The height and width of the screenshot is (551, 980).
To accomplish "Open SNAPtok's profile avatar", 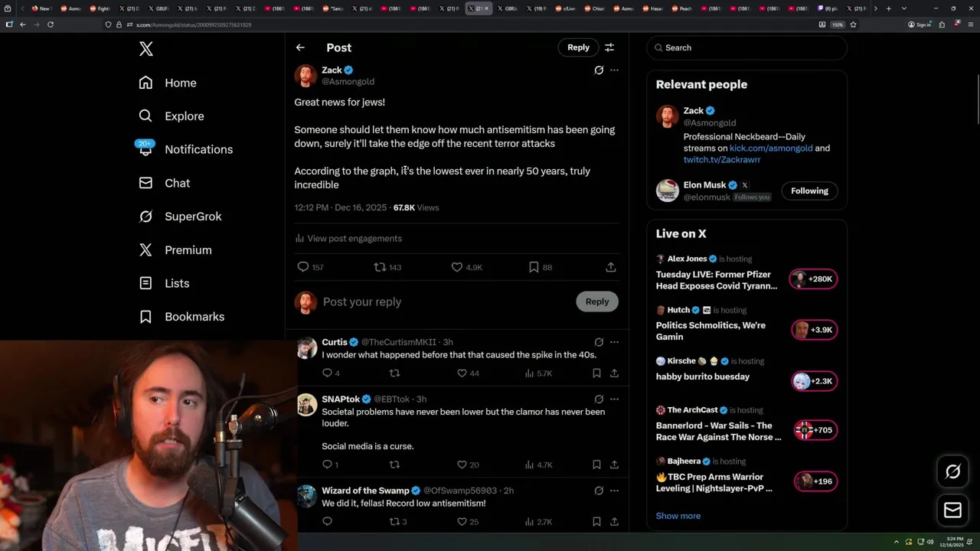I will click(x=307, y=404).
